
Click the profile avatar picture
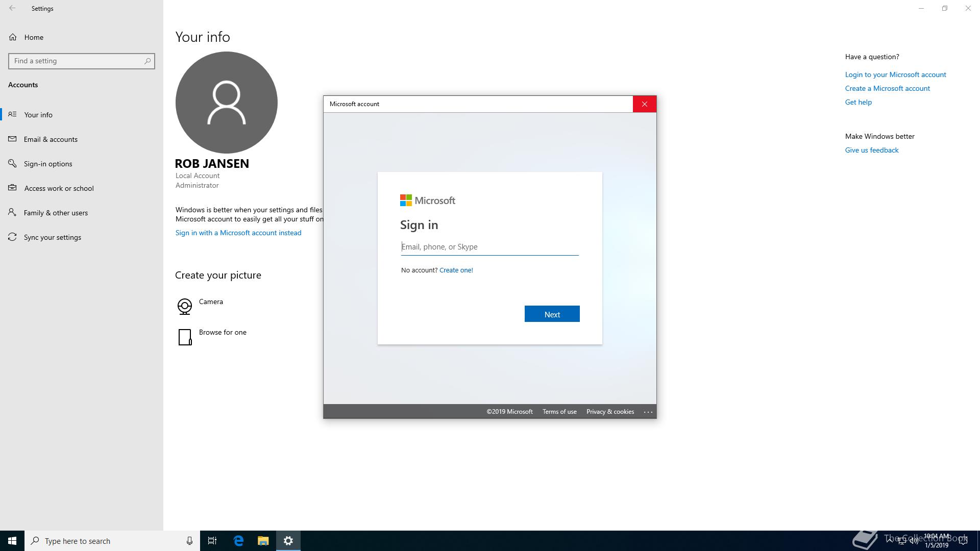[x=227, y=103]
